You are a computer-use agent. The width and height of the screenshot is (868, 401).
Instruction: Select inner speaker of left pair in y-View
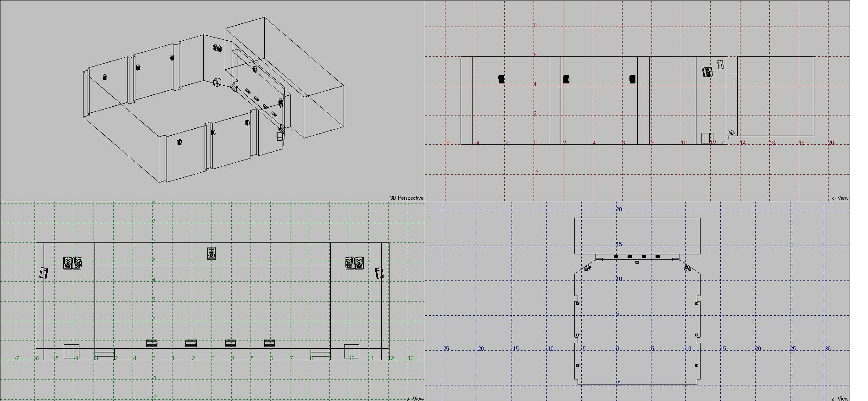click(78, 263)
